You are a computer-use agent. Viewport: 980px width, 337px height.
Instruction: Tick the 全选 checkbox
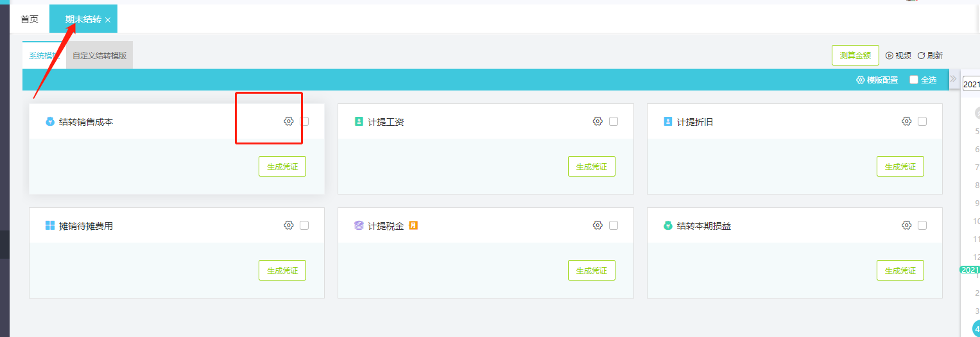coord(914,80)
